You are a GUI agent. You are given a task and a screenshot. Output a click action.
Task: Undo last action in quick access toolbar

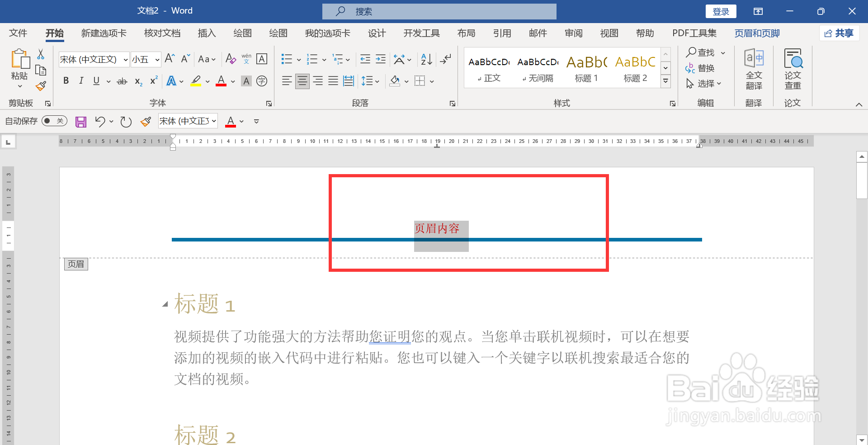(x=100, y=121)
